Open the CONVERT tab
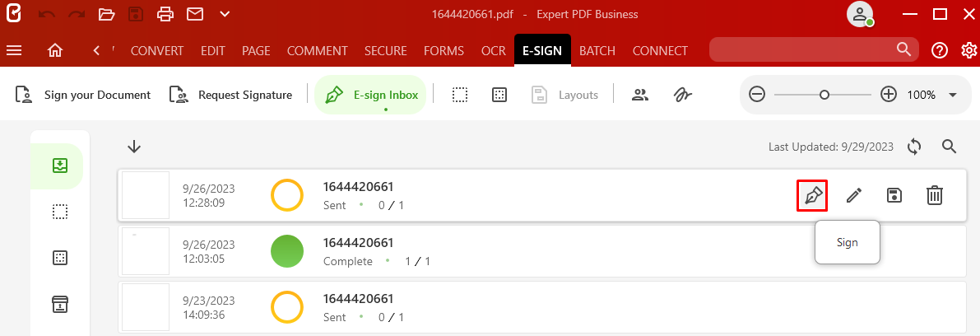 point(157,51)
